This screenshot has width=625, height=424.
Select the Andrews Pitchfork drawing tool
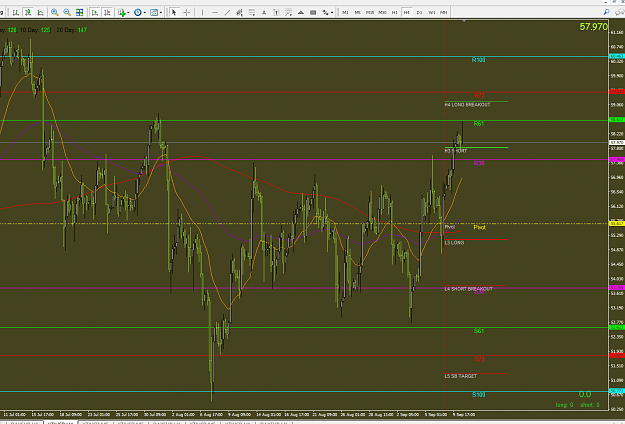click(289, 12)
